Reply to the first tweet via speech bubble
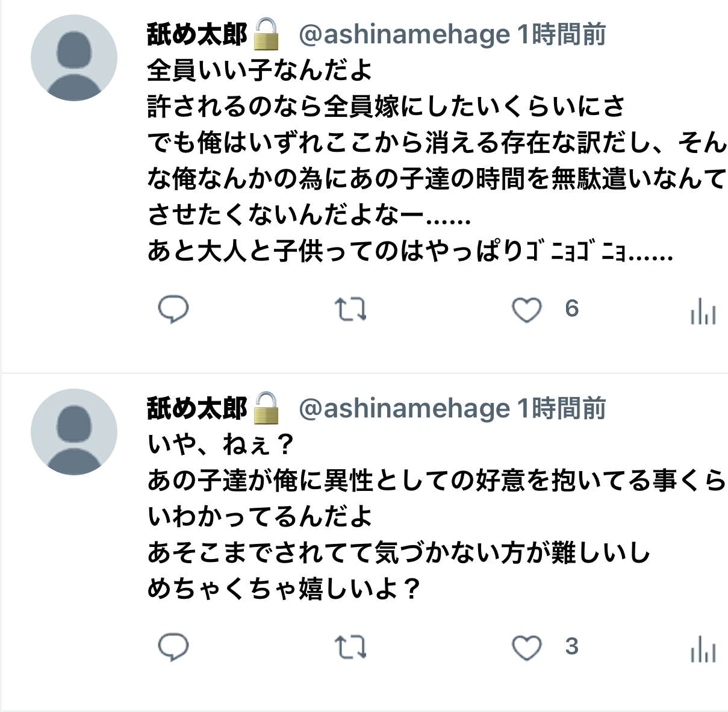This screenshot has width=728, height=712. coord(173,310)
